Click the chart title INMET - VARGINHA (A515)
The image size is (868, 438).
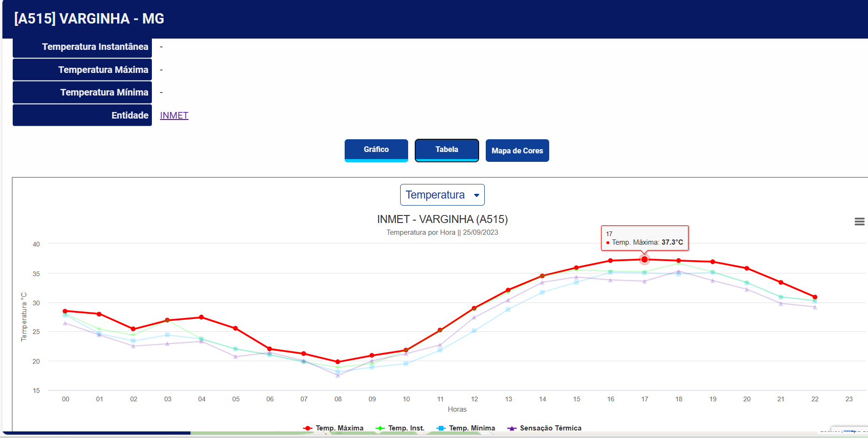442,219
